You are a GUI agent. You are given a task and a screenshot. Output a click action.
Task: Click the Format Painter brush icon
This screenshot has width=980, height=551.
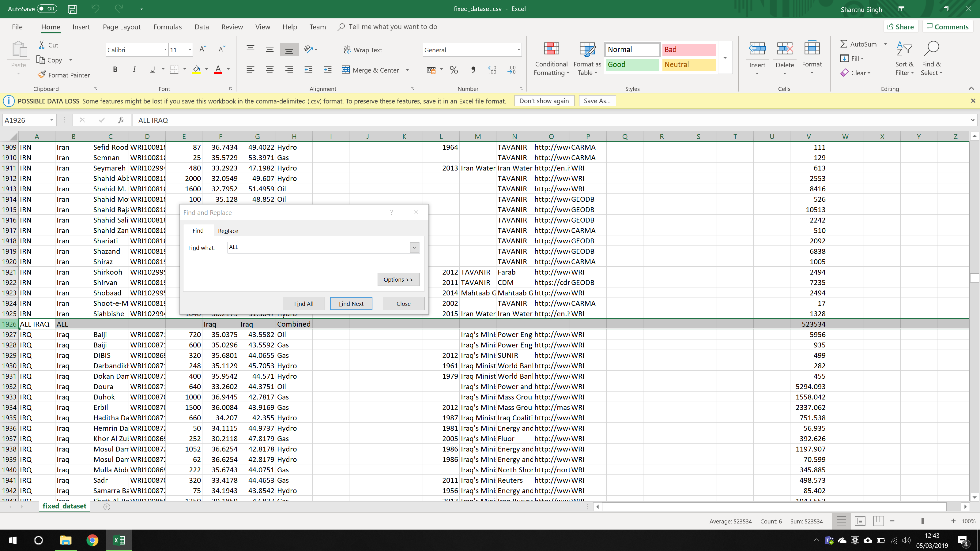[42, 75]
